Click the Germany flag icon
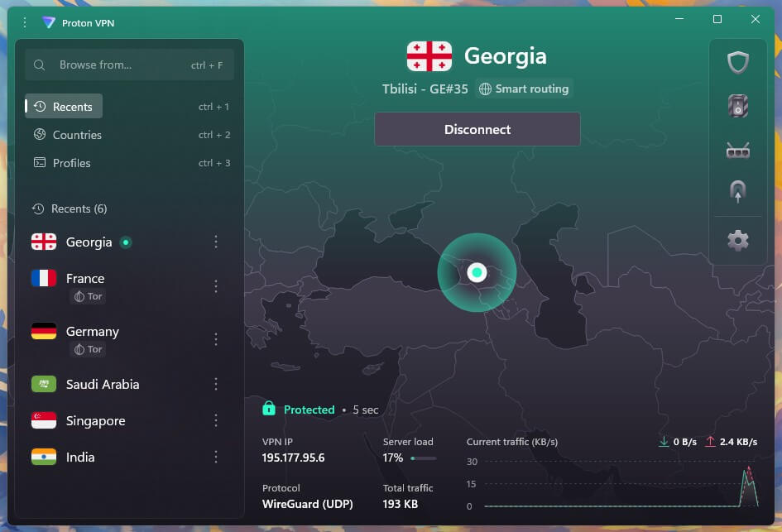The height and width of the screenshot is (532, 782). click(x=44, y=331)
